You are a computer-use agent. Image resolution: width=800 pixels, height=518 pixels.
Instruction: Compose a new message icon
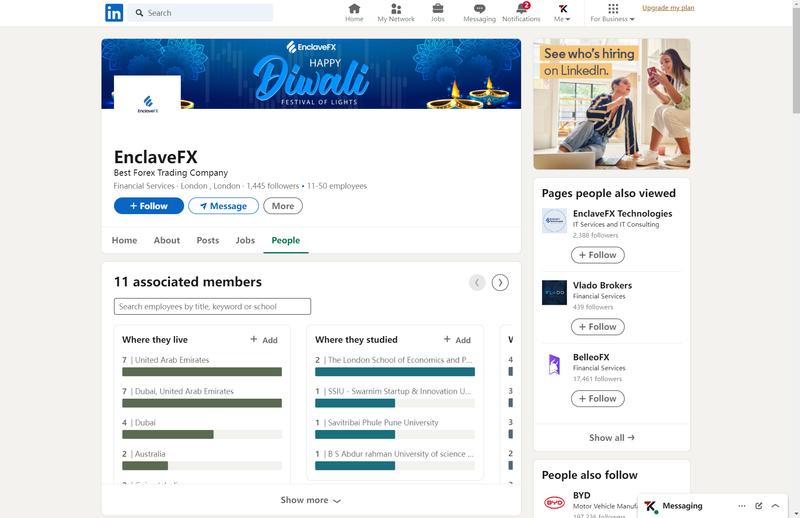point(759,506)
